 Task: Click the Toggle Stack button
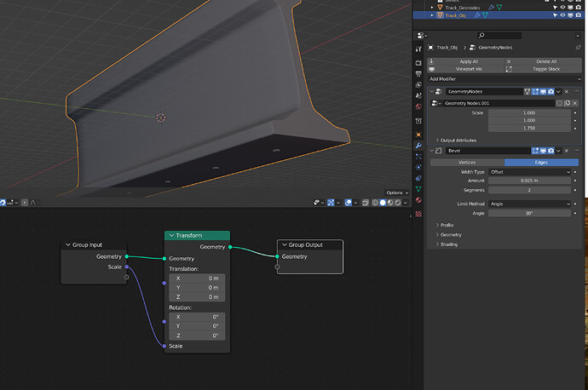coord(543,69)
